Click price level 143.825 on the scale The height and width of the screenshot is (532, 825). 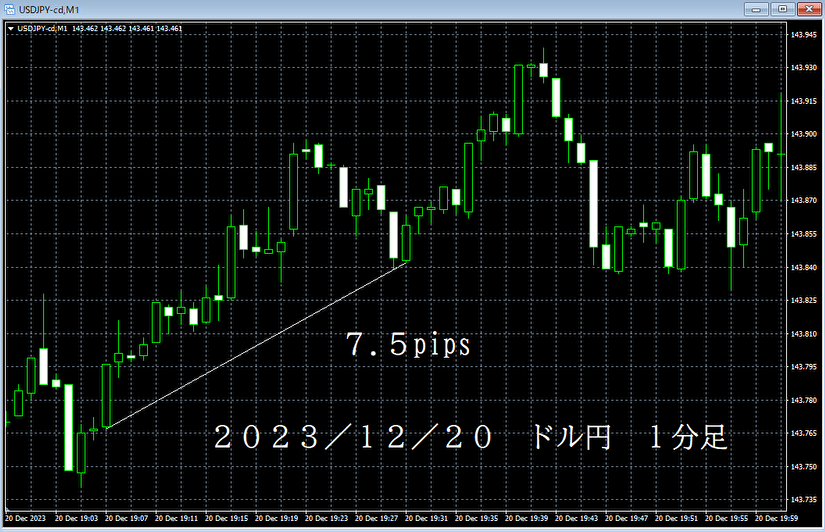pyautogui.click(x=804, y=300)
